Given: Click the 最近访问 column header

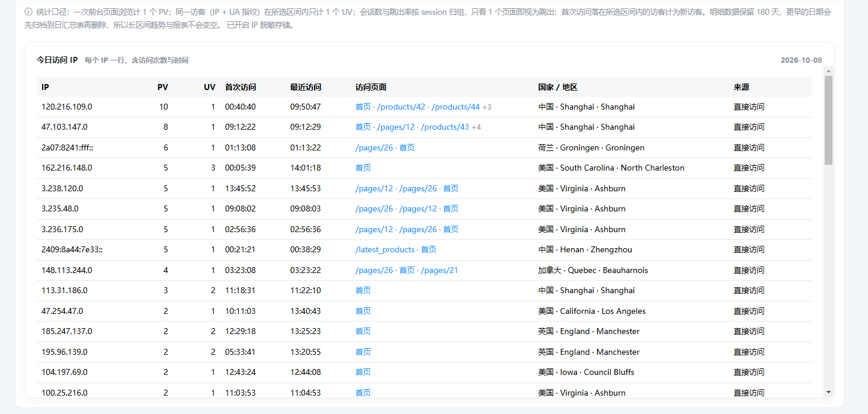Looking at the screenshot, I should [306, 88].
